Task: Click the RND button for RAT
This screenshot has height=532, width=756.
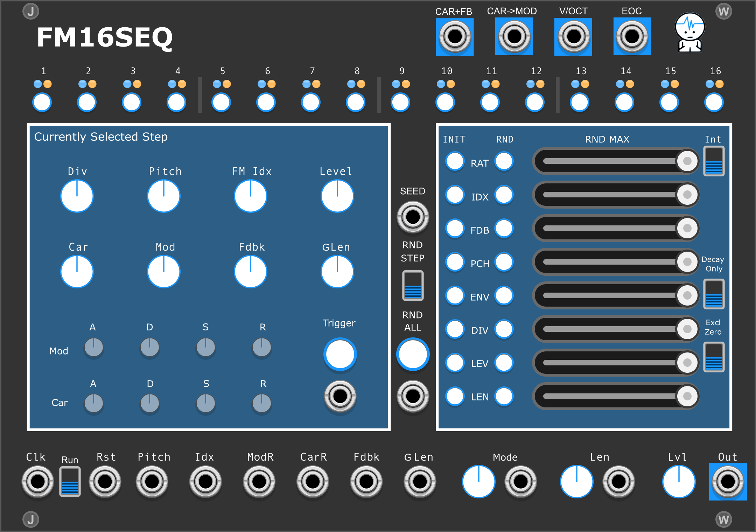Action: click(x=504, y=161)
